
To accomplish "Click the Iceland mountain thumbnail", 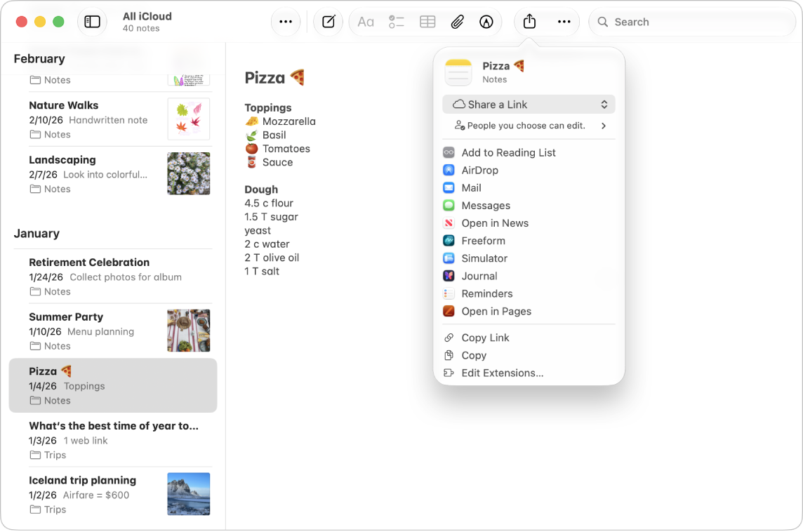I will pos(188,494).
